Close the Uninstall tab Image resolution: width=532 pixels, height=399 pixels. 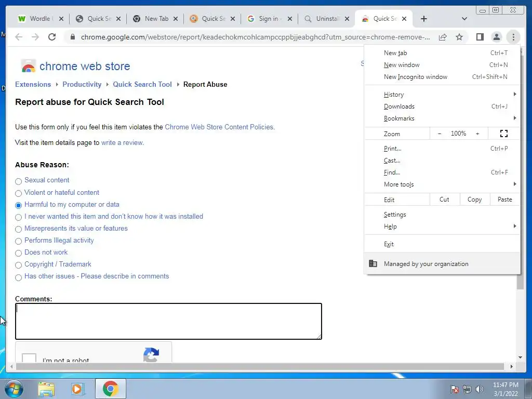point(347,19)
